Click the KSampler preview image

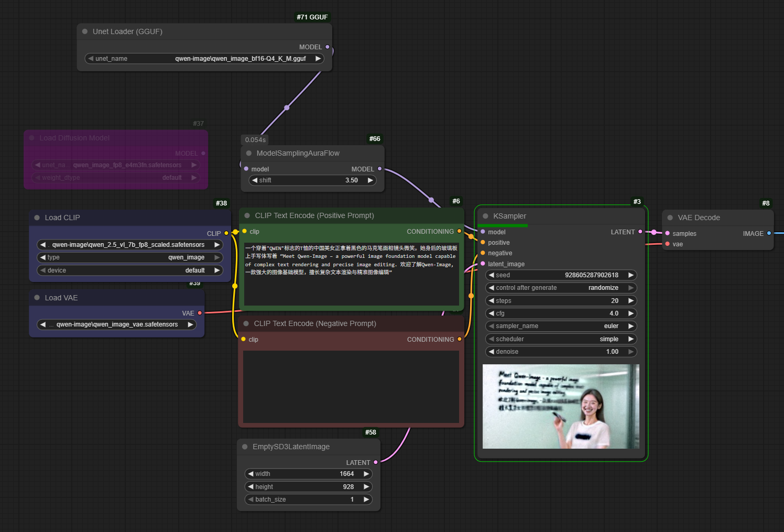pos(561,406)
